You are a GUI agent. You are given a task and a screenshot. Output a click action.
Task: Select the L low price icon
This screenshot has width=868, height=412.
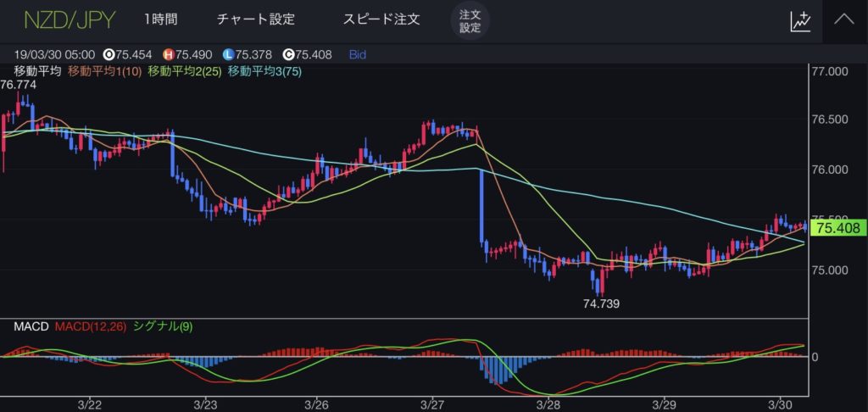click(x=229, y=55)
